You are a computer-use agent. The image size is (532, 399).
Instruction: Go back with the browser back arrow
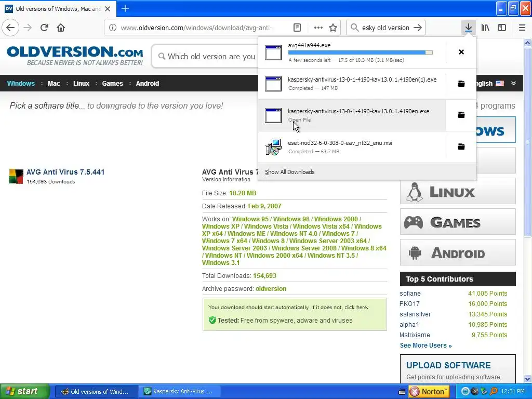(x=10, y=28)
